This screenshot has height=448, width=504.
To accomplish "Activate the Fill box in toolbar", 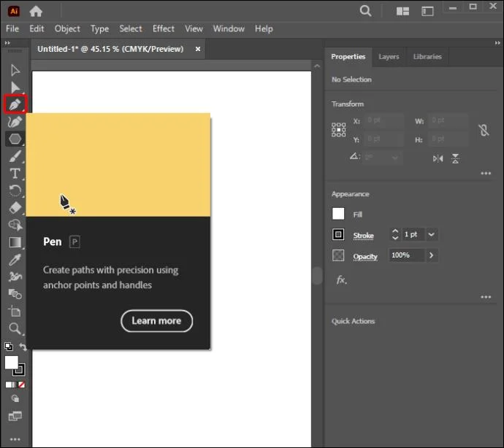I will point(11,363).
